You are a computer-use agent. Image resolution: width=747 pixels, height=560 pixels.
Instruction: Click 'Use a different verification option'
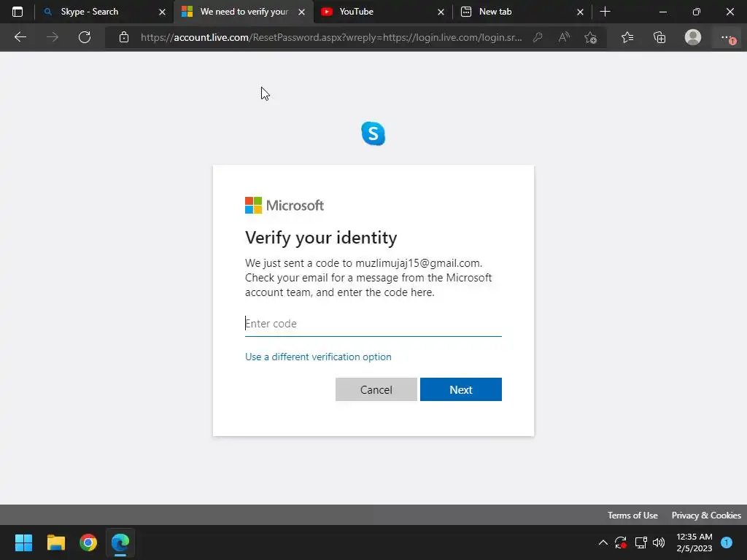pos(318,357)
